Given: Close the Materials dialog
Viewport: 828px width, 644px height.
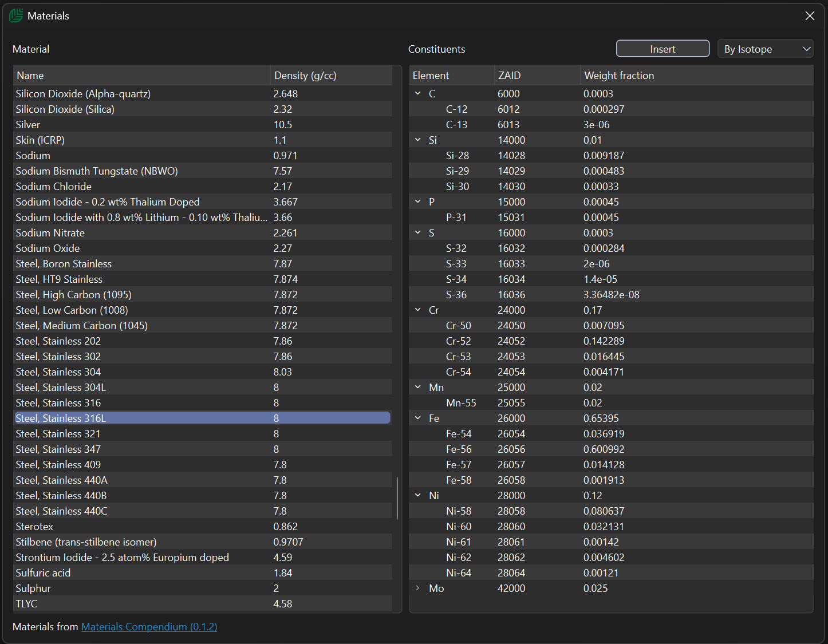Looking at the screenshot, I should tap(810, 16).
